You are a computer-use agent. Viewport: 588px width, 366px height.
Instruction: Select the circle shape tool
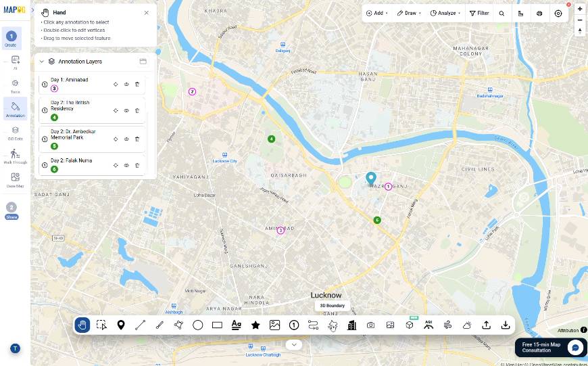point(197,325)
